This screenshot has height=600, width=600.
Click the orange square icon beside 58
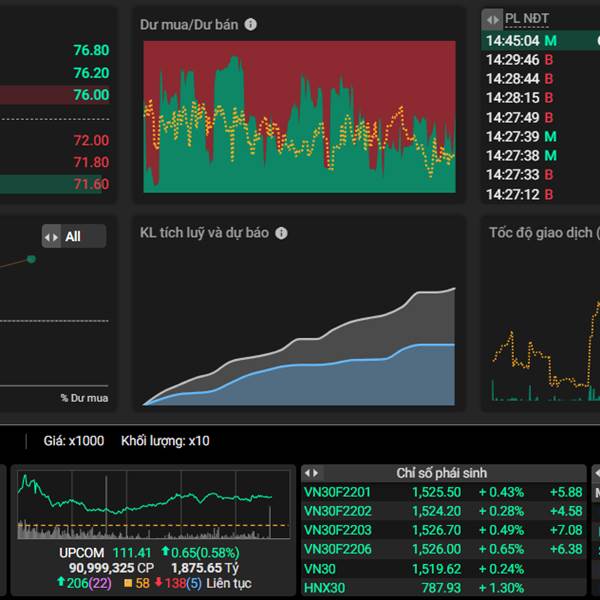[128, 583]
